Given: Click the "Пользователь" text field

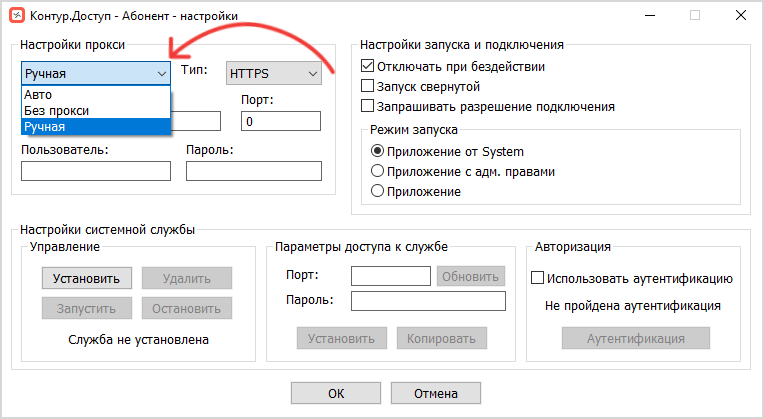Looking at the screenshot, I should pos(96,171).
